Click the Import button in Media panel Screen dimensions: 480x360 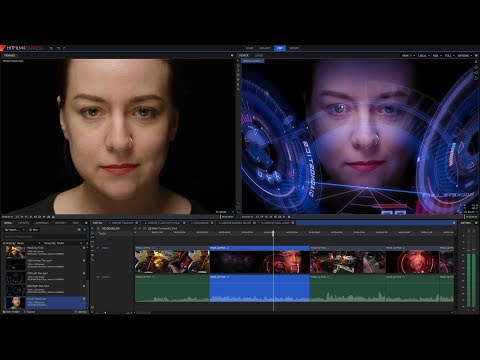13,230
